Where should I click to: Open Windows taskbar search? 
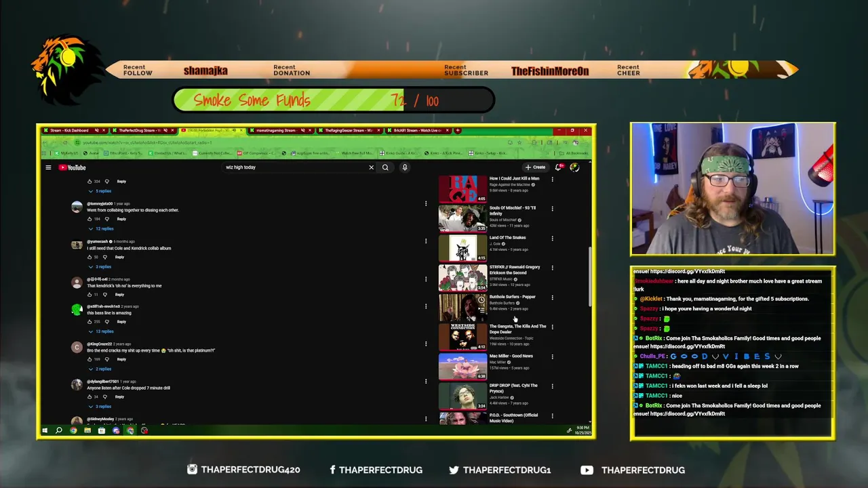coord(59,430)
